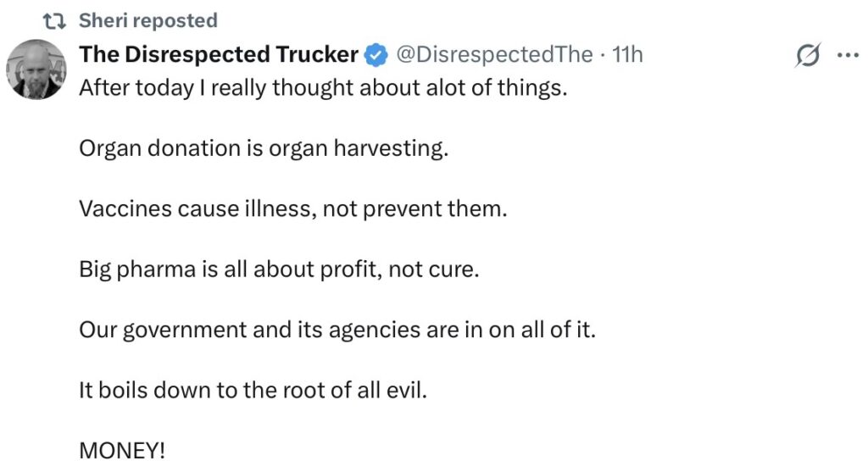868x472 pixels.
Task: Click the "Organ donation is organ harvesting." line
Action: [x=263, y=148]
